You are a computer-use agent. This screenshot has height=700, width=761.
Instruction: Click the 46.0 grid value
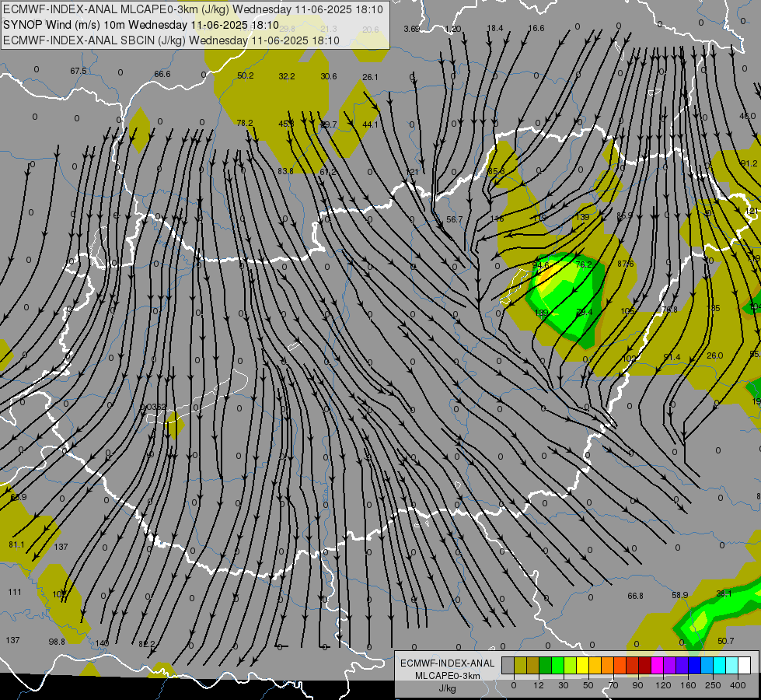point(748,116)
